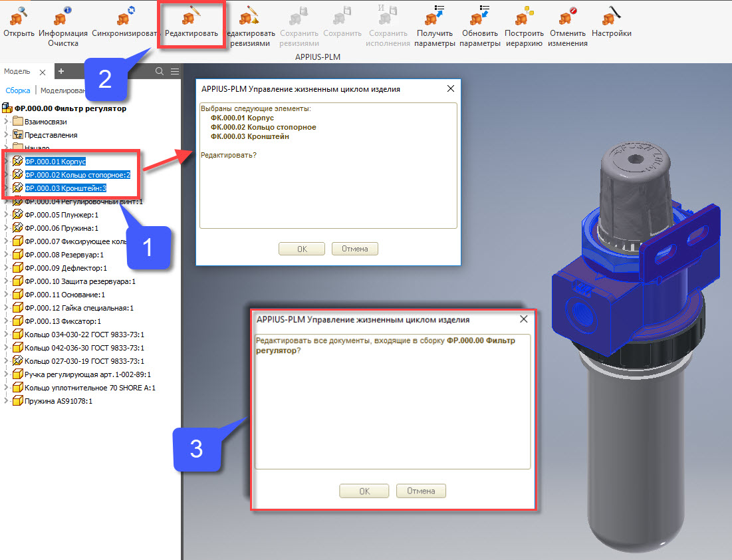Expand the Представления node

click(6, 135)
